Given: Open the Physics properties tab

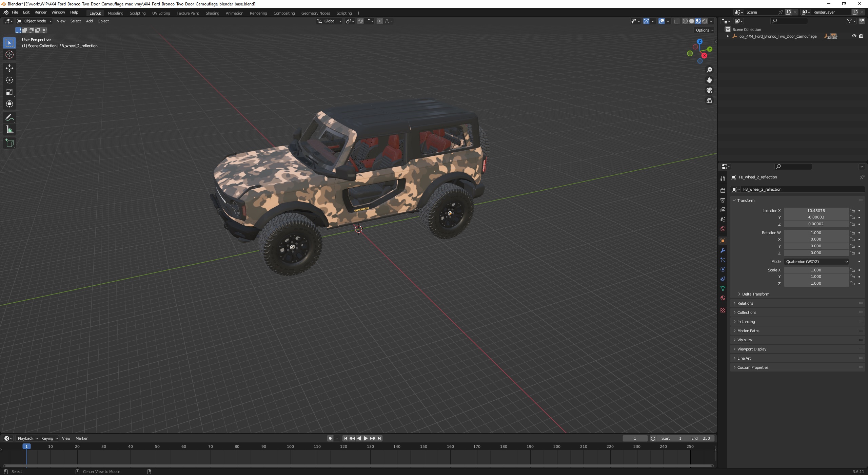Looking at the screenshot, I should (x=723, y=269).
